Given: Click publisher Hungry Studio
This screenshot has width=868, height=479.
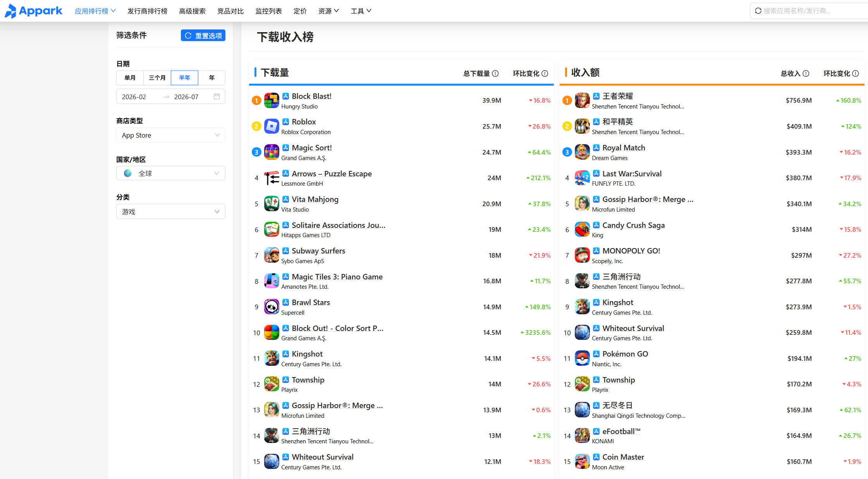Looking at the screenshot, I should pos(299,107).
